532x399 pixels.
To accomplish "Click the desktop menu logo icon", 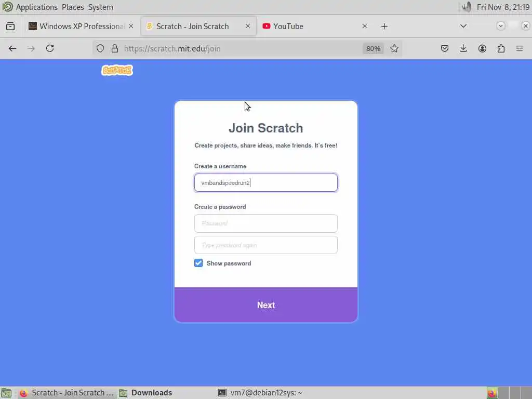I will [x=7, y=7].
